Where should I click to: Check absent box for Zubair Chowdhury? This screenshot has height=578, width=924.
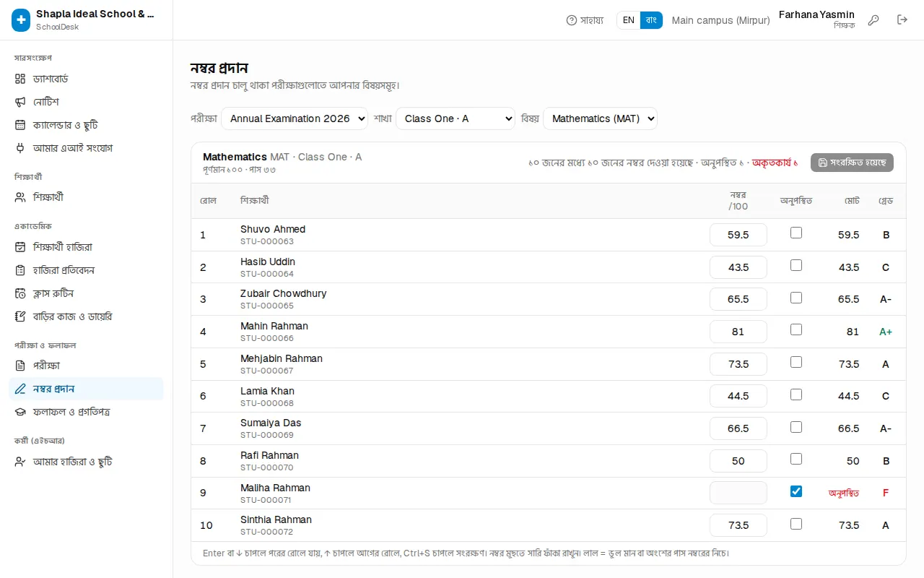point(796,298)
